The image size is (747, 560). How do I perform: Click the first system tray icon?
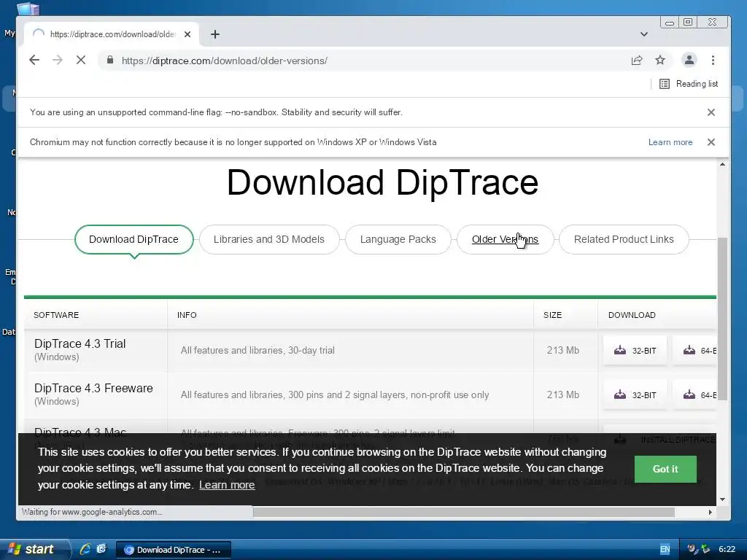coord(692,549)
